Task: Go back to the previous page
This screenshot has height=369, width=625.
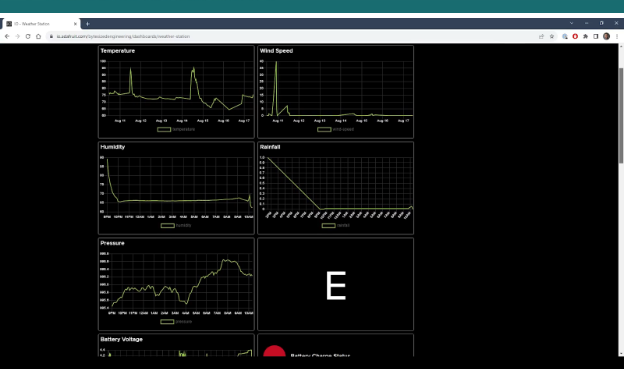Action: pos(7,36)
